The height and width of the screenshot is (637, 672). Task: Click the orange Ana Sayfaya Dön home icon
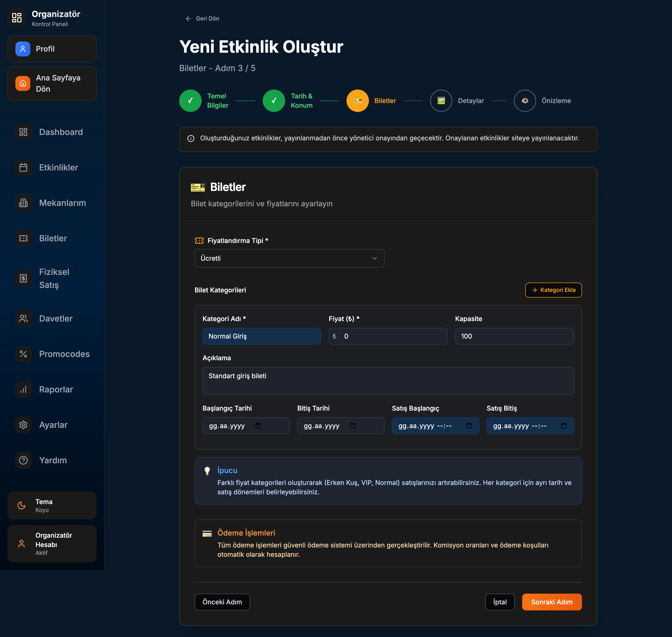pyautogui.click(x=23, y=83)
